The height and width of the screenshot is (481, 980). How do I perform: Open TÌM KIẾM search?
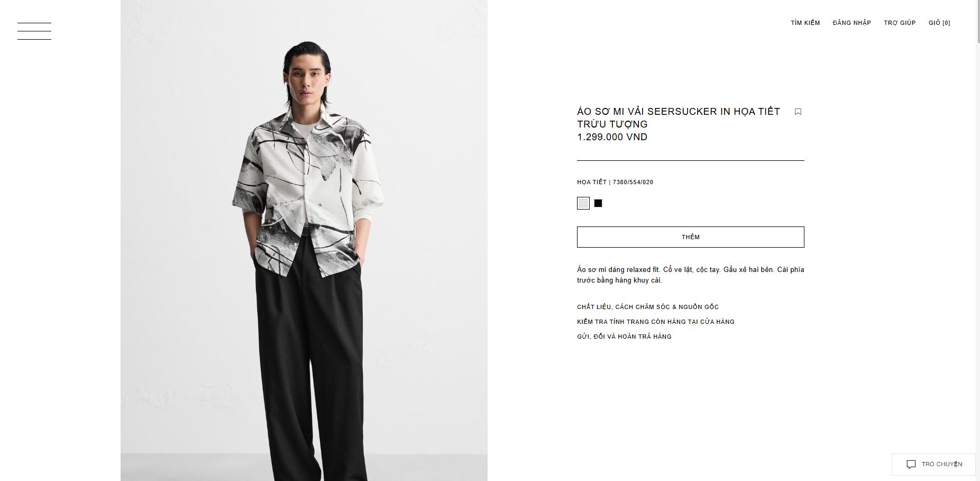[x=805, y=23]
